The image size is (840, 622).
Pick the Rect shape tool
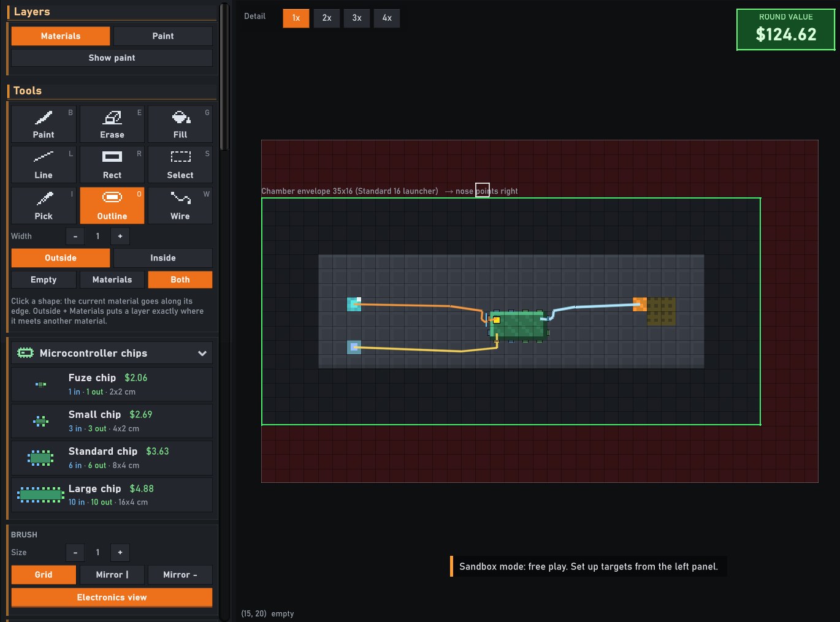[x=112, y=165]
